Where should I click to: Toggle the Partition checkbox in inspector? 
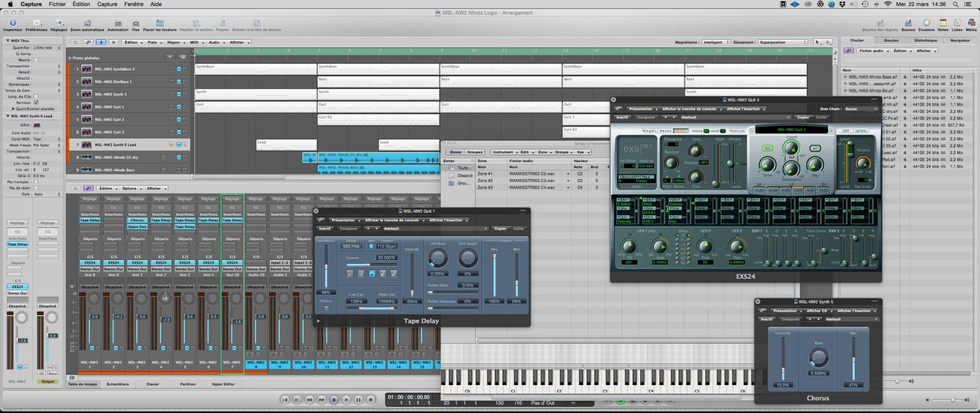coord(36,102)
